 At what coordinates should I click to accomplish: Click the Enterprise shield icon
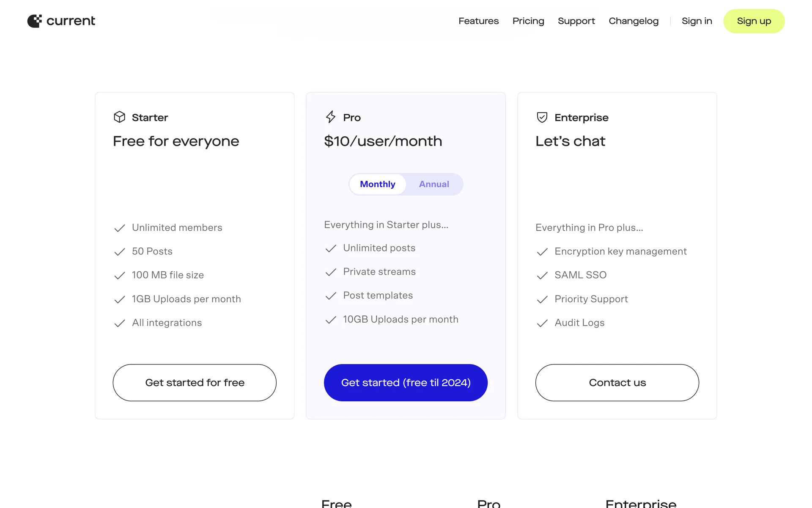542,117
